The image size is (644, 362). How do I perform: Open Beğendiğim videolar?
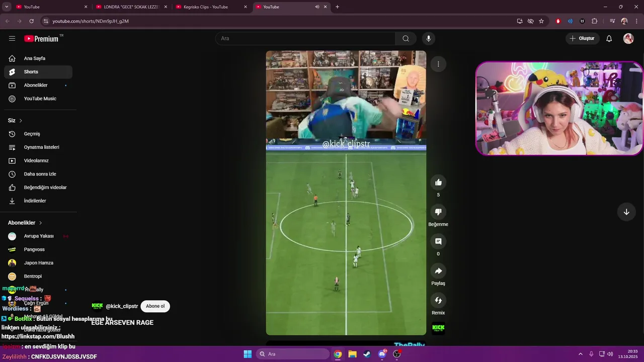point(38,188)
